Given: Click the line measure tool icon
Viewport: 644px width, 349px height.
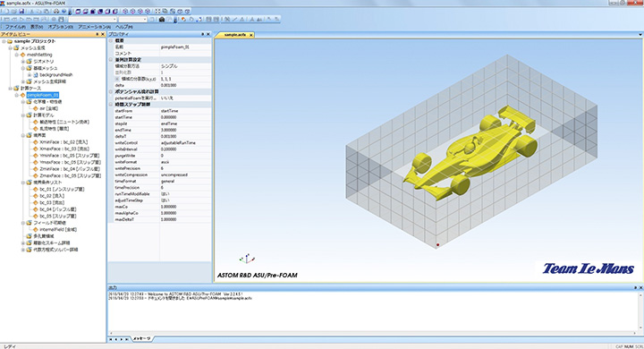Looking at the screenshot, I should click(235, 20).
